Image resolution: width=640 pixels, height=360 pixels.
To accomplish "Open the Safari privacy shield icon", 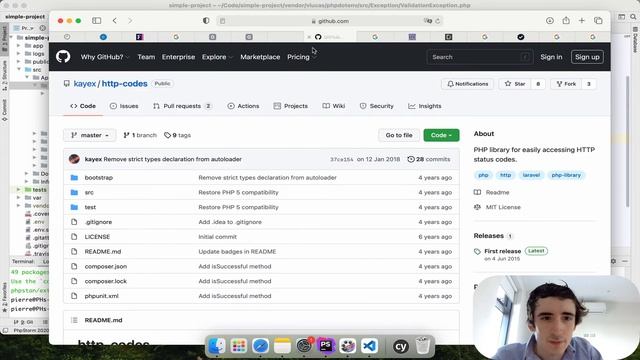I will [x=206, y=21].
